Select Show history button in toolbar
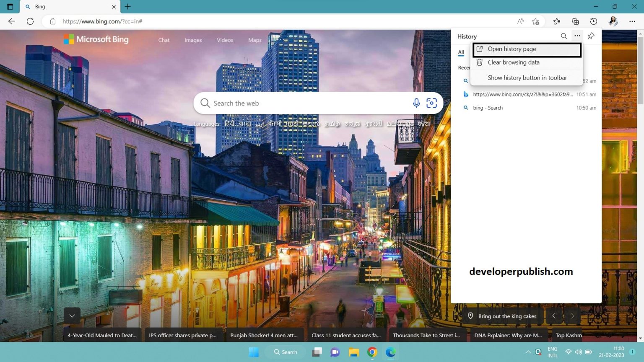Screen dimensions: 644x362 coord(527,78)
